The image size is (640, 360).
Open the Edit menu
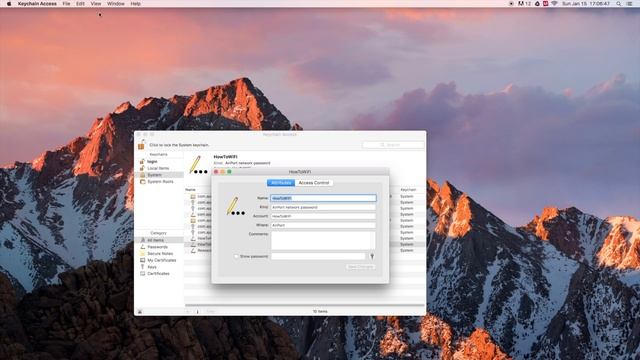80,4
